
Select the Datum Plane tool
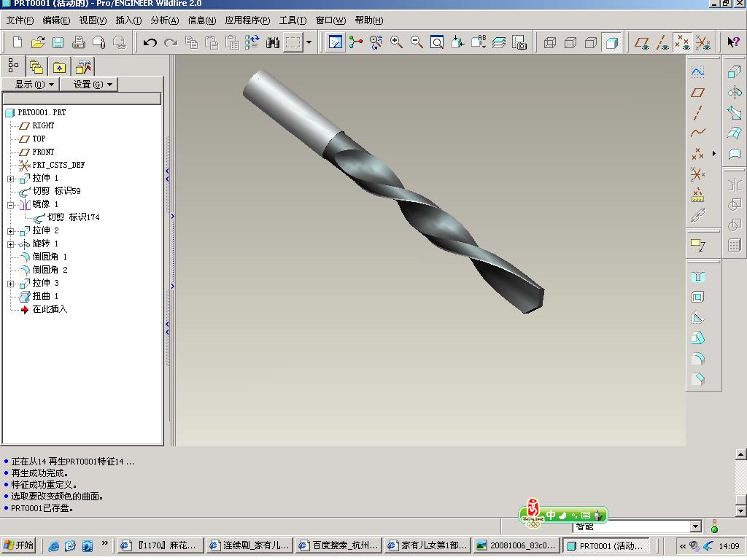[x=697, y=93]
